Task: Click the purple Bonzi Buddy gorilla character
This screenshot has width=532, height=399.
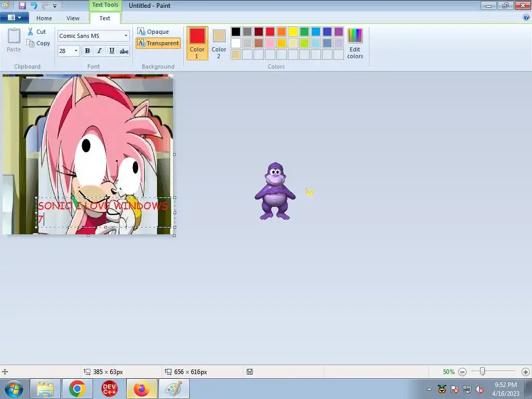Action: 275,191
